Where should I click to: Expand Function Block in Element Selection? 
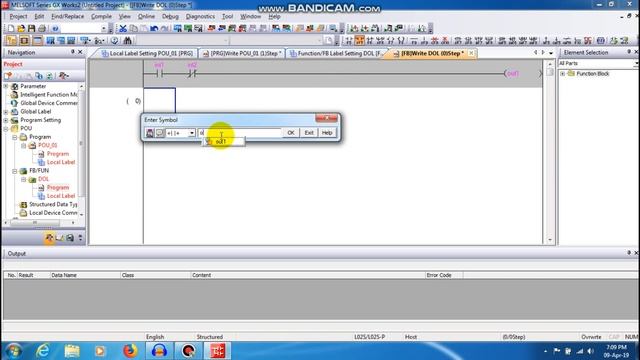[563, 73]
